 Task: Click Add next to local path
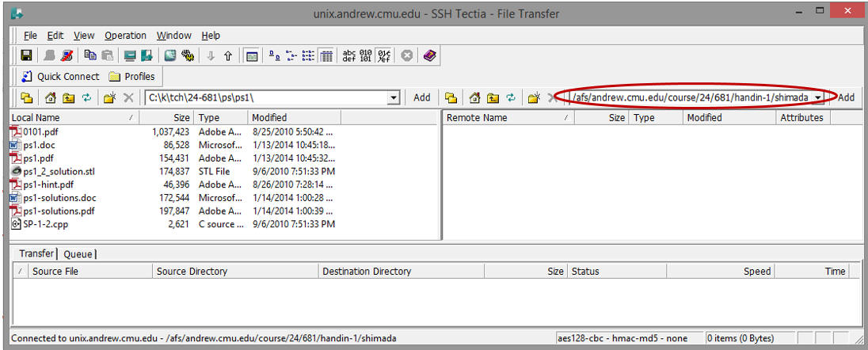[422, 97]
